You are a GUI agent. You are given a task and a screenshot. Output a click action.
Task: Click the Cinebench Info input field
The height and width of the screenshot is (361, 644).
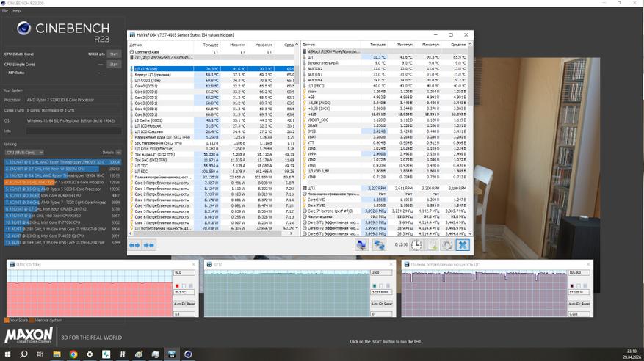pos(74,131)
